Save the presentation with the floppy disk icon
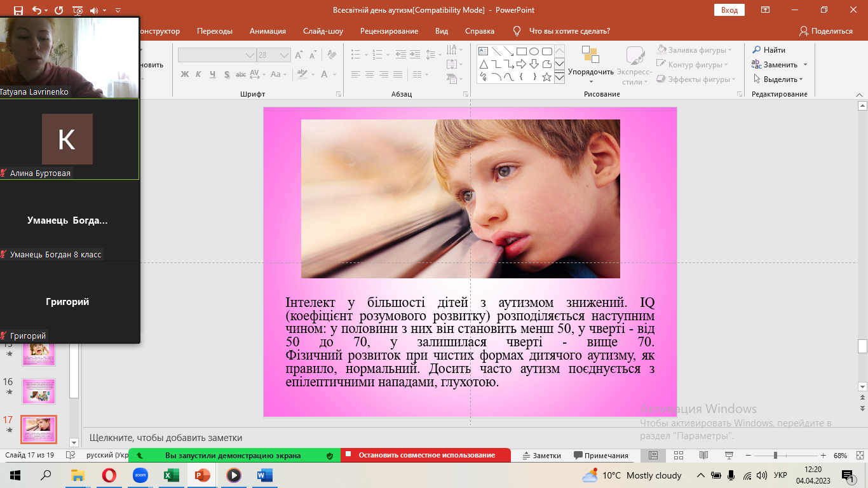Image resolution: width=868 pixels, height=488 pixels. [x=18, y=10]
